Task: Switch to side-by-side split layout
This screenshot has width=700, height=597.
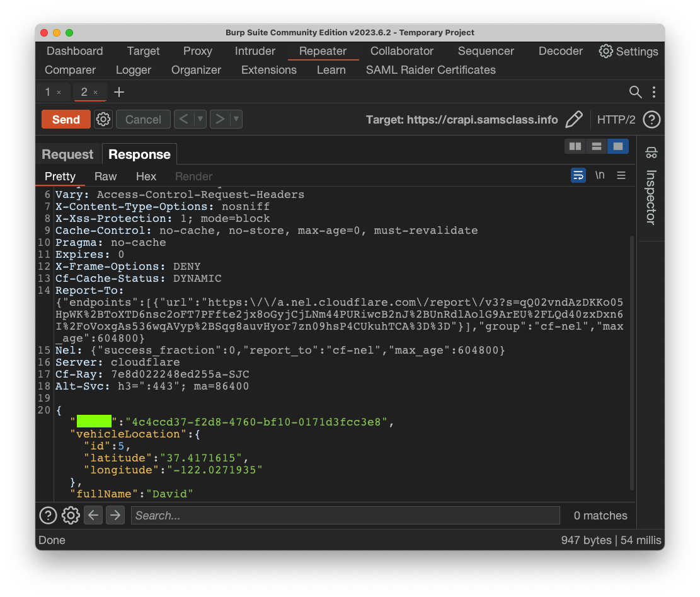Action: coord(575,146)
